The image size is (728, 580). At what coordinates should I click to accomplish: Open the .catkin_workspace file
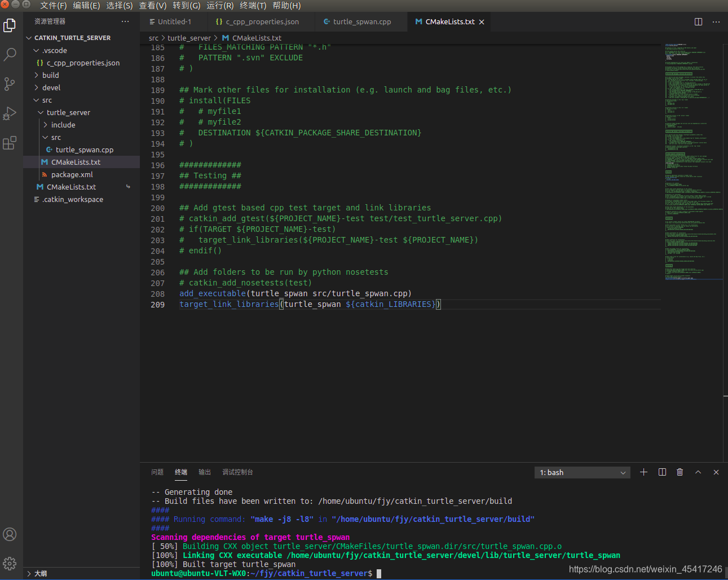coord(81,199)
